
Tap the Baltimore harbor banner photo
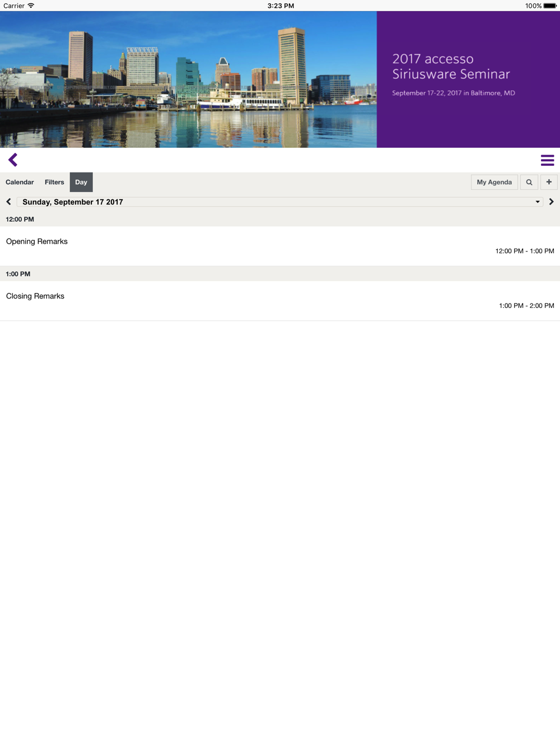(x=188, y=80)
